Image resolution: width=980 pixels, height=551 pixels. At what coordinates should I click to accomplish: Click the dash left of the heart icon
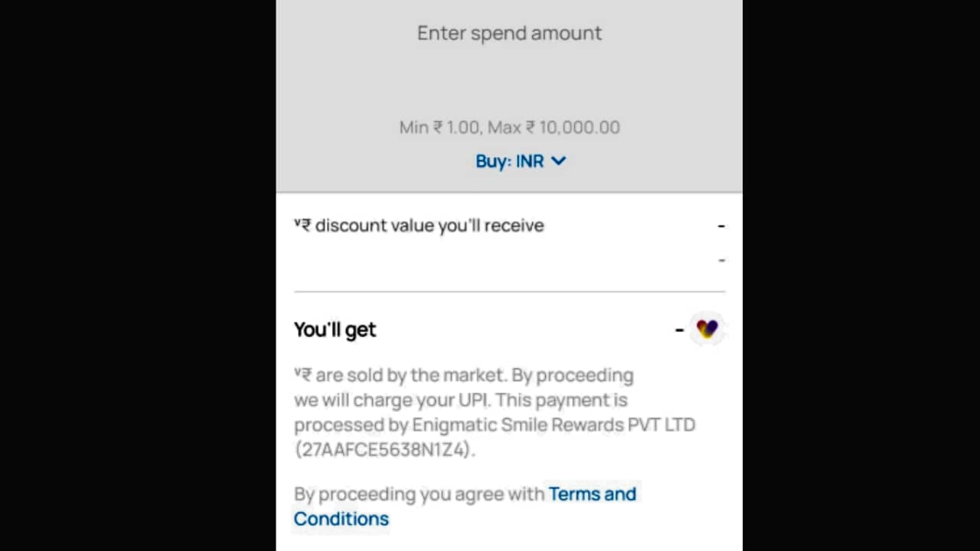pyautogui.click(x=679, y=330)
